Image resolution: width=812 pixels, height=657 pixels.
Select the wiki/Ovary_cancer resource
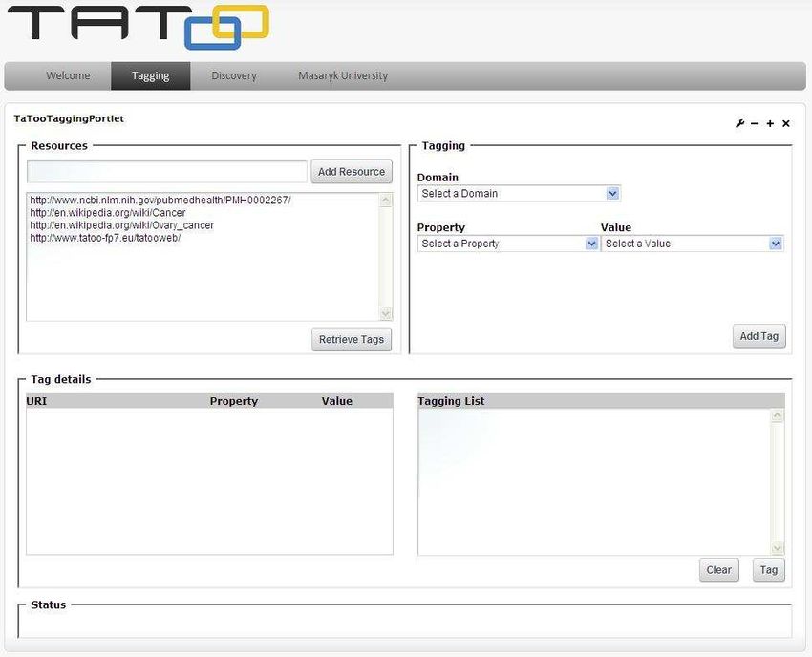click(x=121, y=225)
